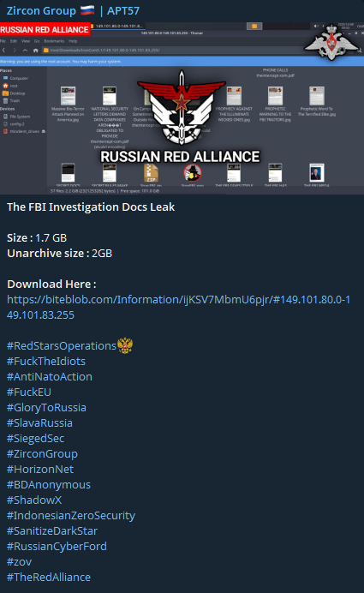This screenshot has width=364, height=593.
Task: Open the Bookmarks menu in file manager
Action: tap(54, 41)
